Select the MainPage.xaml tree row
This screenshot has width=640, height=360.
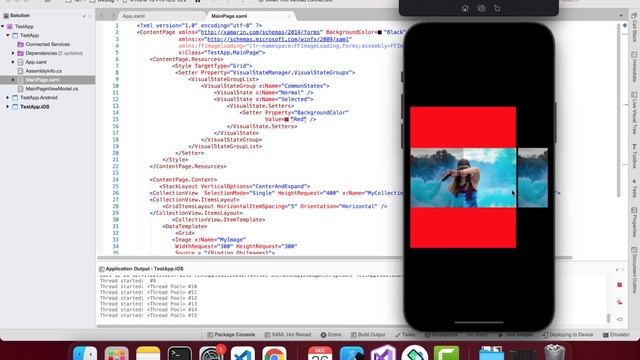click(48, 80)
